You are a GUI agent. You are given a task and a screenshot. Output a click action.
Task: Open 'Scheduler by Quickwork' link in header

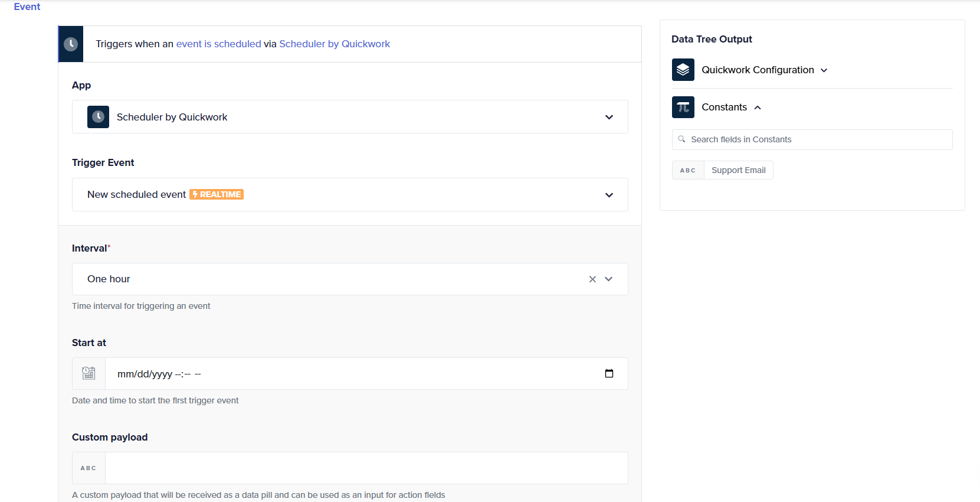point(335,44)
